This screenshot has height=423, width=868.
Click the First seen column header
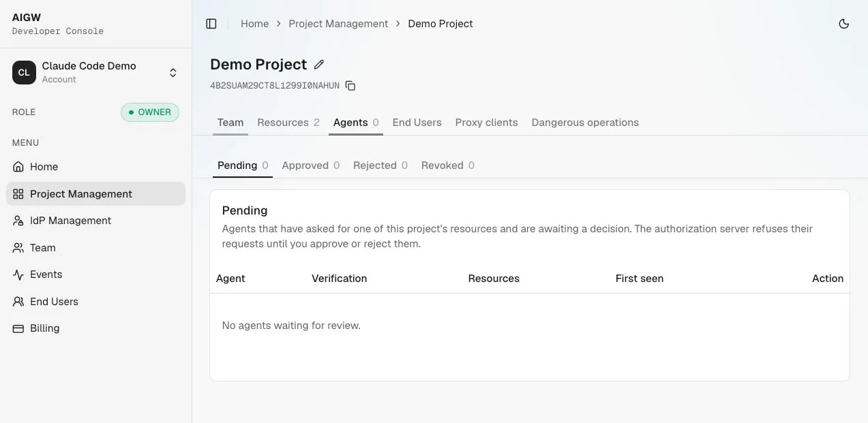pyautogui.click(x=640, y=279)
